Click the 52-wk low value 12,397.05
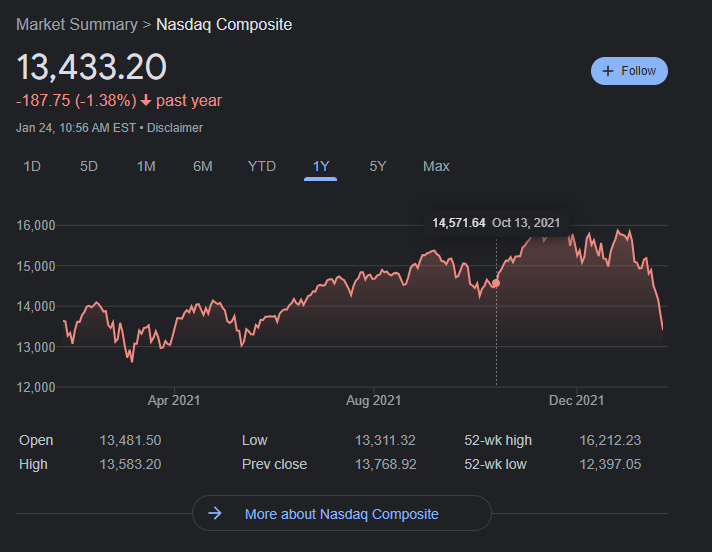 (x=610, y=464)
